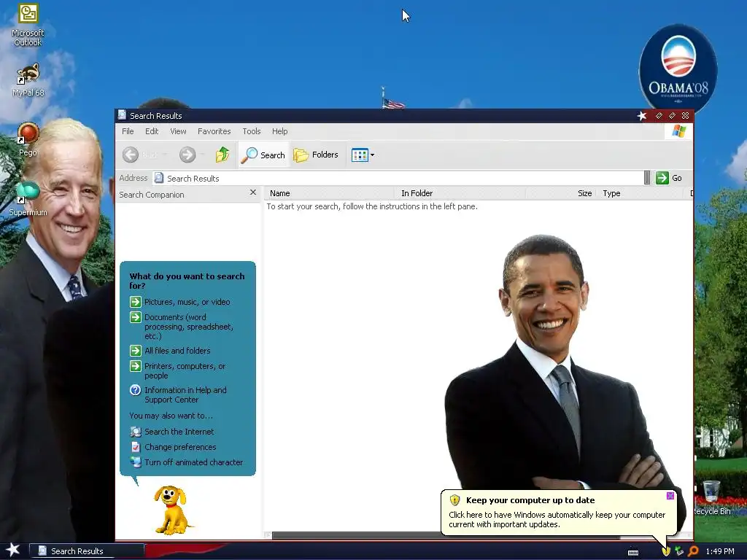Click the Safely Remove Hardware tray icon
This screenshot has height=560, width=747.
[679, 551]
